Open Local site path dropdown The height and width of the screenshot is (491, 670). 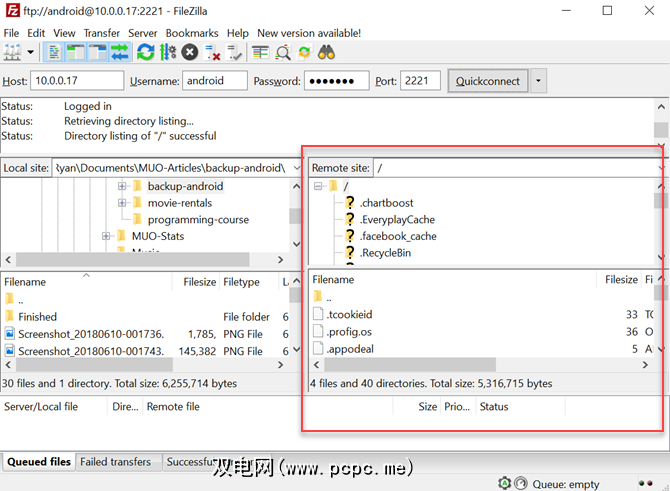click(297, 168)
